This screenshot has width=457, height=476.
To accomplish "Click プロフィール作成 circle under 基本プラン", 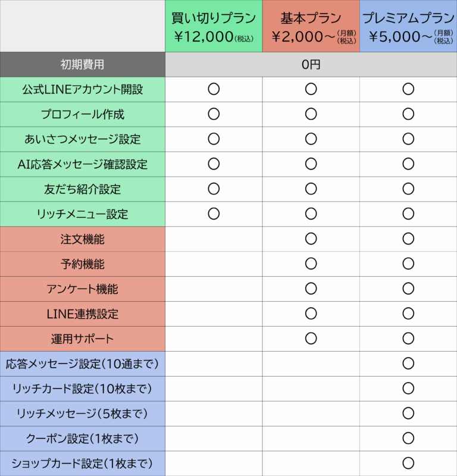I will [311, 114].
